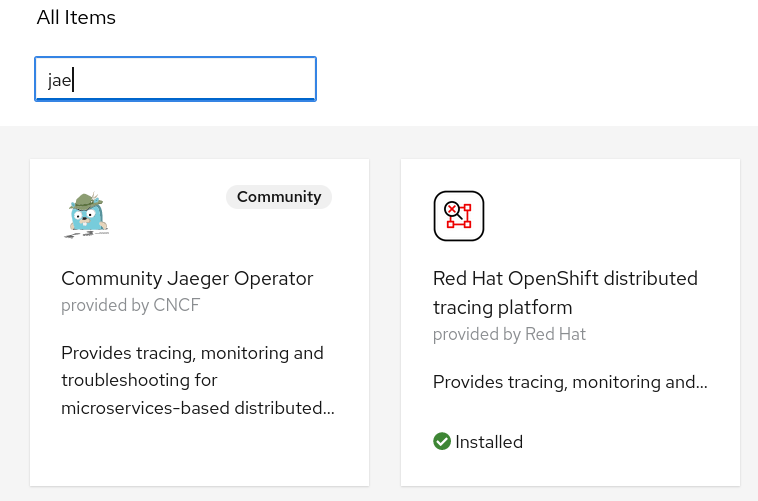Click the Jaeger gopher mascot icon

tap(87, 215)
